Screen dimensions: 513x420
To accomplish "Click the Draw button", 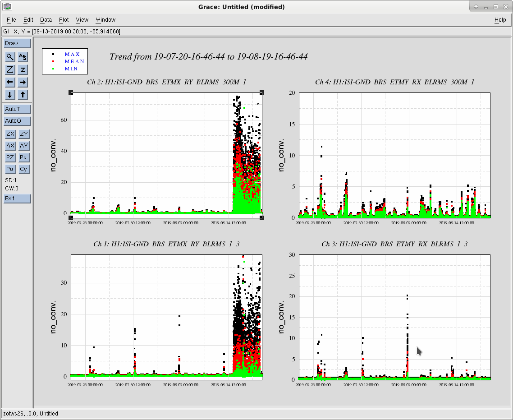I will (17, 43).
